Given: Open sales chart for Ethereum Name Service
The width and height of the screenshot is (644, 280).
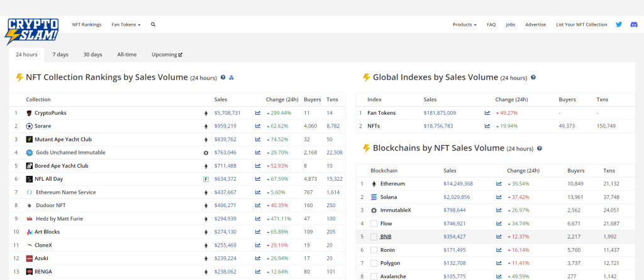Looking at the screenshot, I should pos(257,192).
